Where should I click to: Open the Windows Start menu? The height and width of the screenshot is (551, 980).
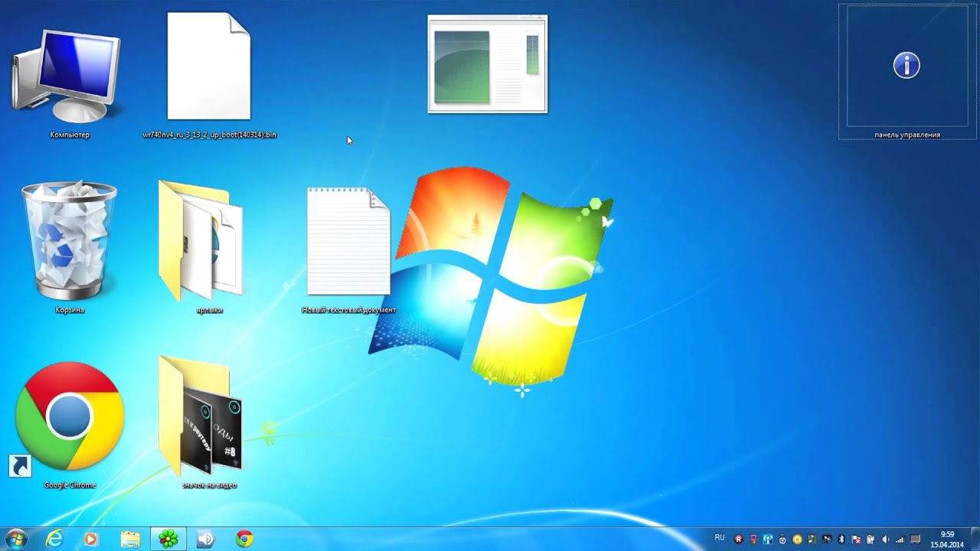16,539
